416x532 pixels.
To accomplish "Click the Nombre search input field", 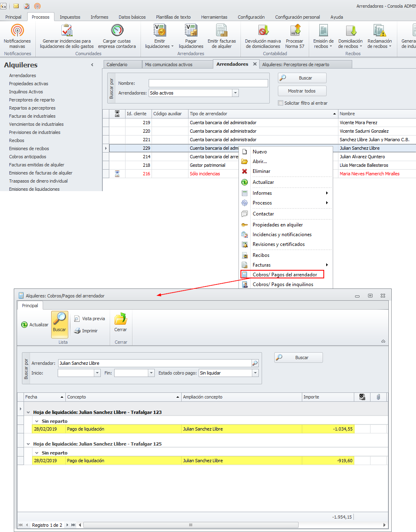I will (208, 83).
